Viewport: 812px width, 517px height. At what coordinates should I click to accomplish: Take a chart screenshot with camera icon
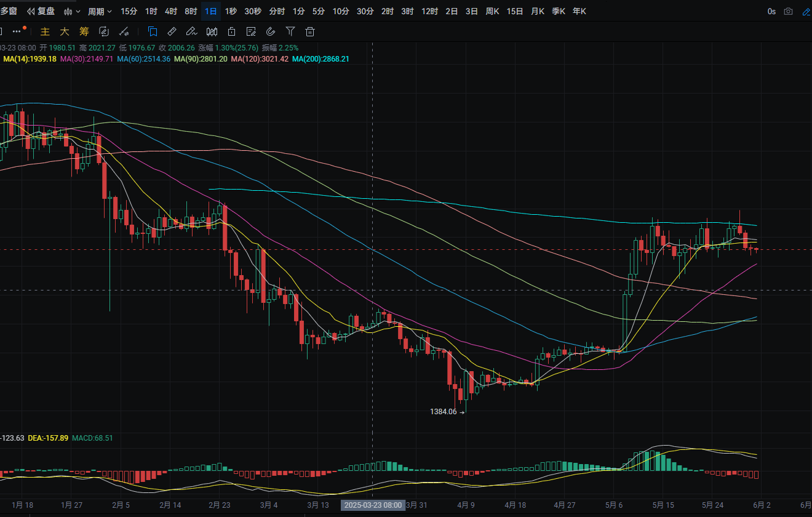tap(789, 11)
